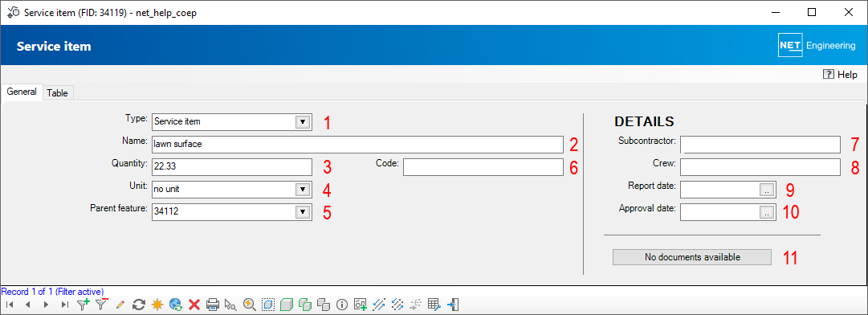This screenshot has height=315, width=868.
Task: Print using the printer icon
Action: tap(213, 304)
